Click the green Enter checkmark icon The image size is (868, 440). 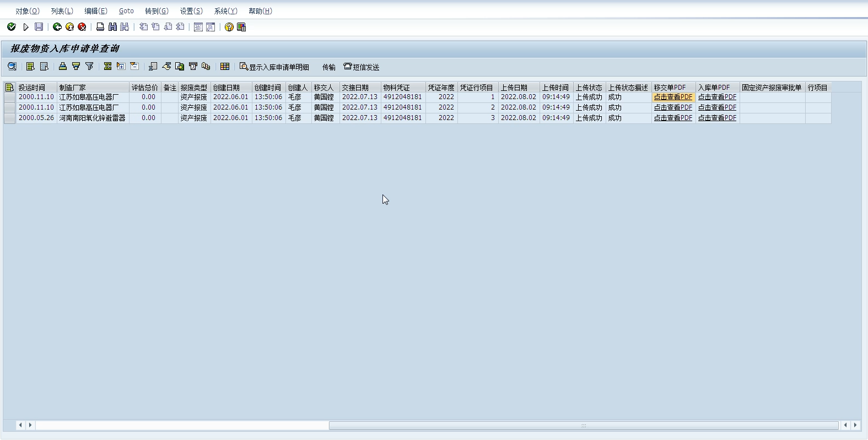[x=12, y=27]
